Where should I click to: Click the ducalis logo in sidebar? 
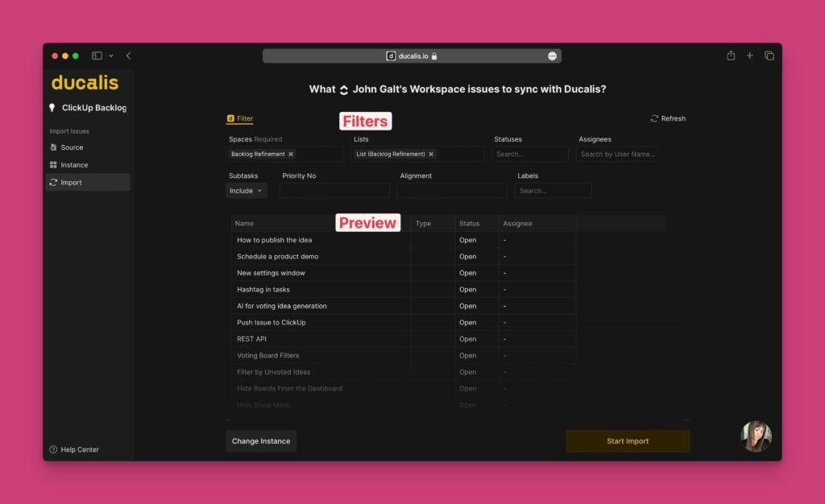[85, 82]
